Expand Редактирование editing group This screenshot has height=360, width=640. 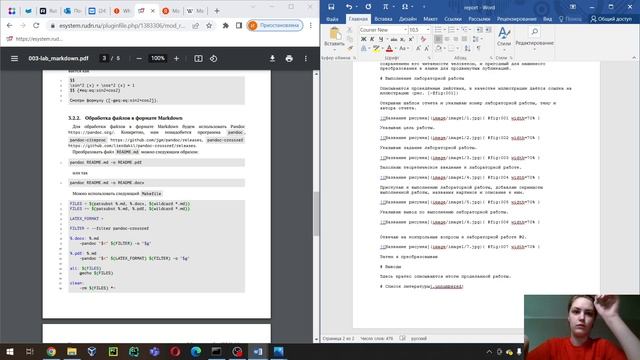[x=534, y=38]
